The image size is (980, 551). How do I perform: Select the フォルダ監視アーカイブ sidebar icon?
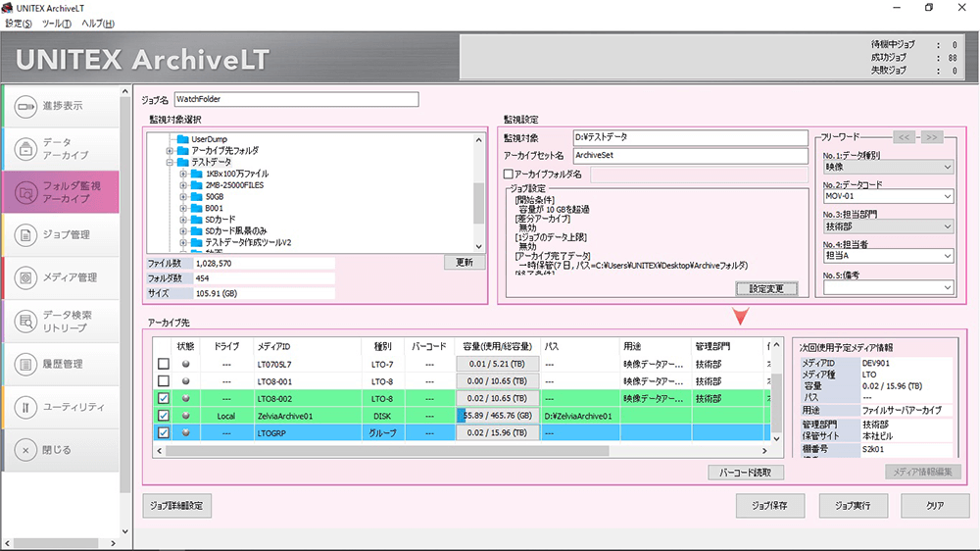point(25,192)
